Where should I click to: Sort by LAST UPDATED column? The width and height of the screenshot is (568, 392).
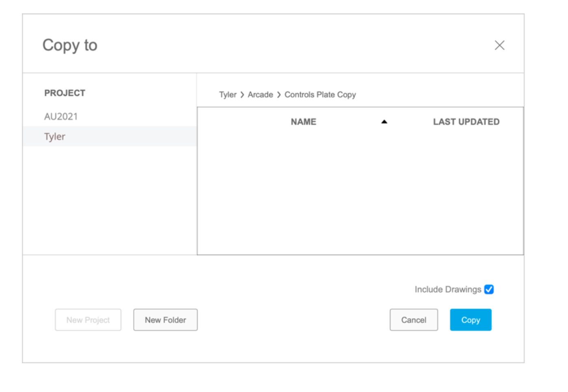pyautogui.click(x=466, y=122)
